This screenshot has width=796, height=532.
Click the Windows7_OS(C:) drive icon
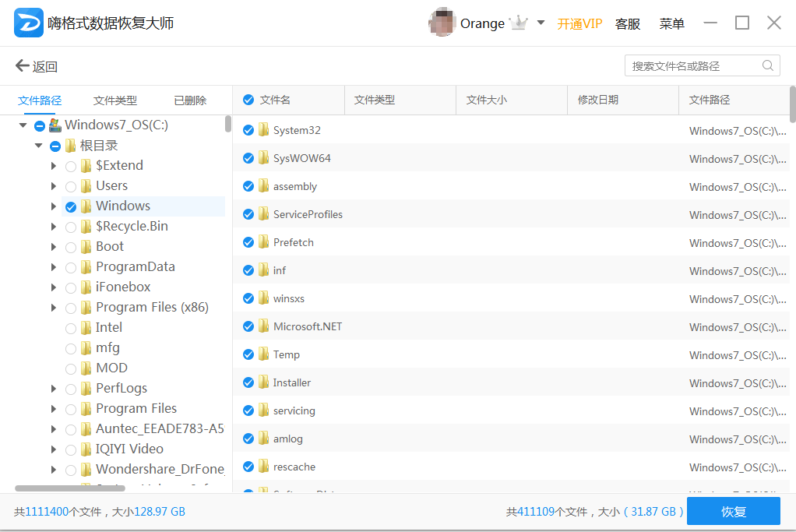[x=55, y=125]
